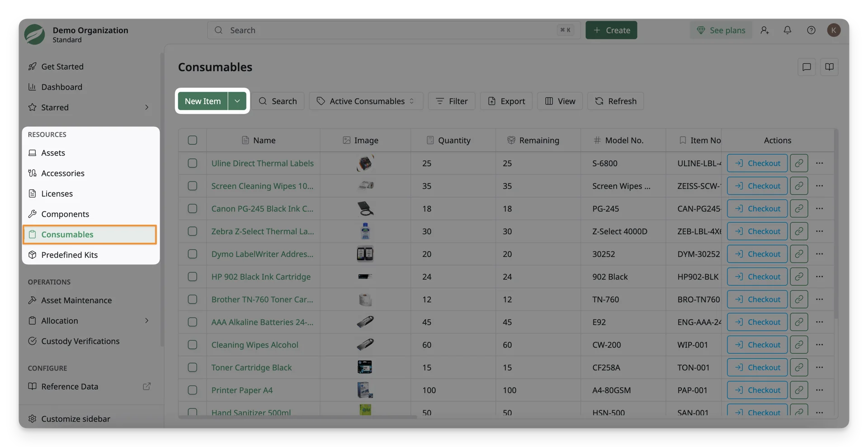
Task: Select the HP 902 Black Ink Cartridge checkbox
Action: coord(193,276)
